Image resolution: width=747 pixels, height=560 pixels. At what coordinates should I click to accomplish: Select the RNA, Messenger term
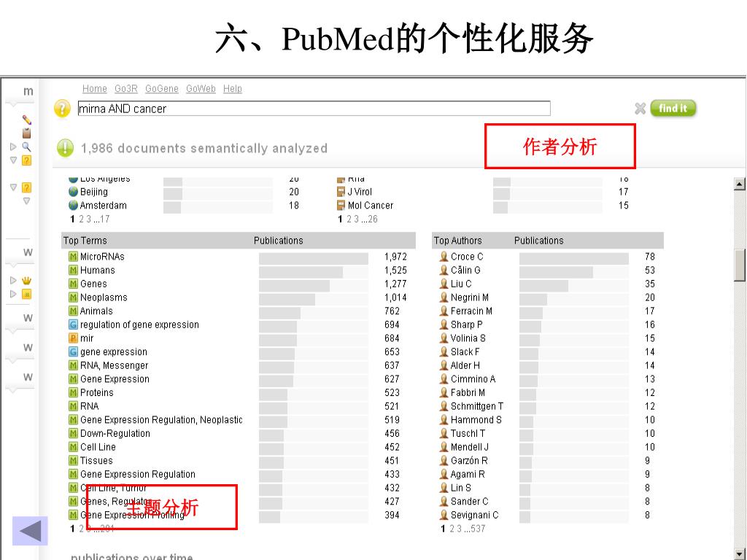pos(115,366)
